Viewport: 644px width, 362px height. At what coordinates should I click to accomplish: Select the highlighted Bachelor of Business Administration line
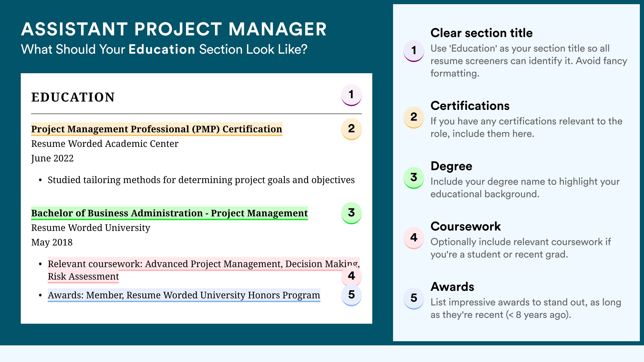[170, 213]
